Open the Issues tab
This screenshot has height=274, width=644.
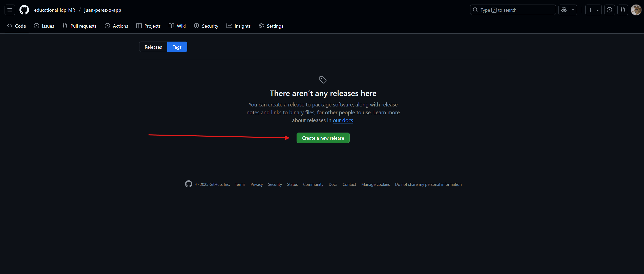(x=44, y=26)
